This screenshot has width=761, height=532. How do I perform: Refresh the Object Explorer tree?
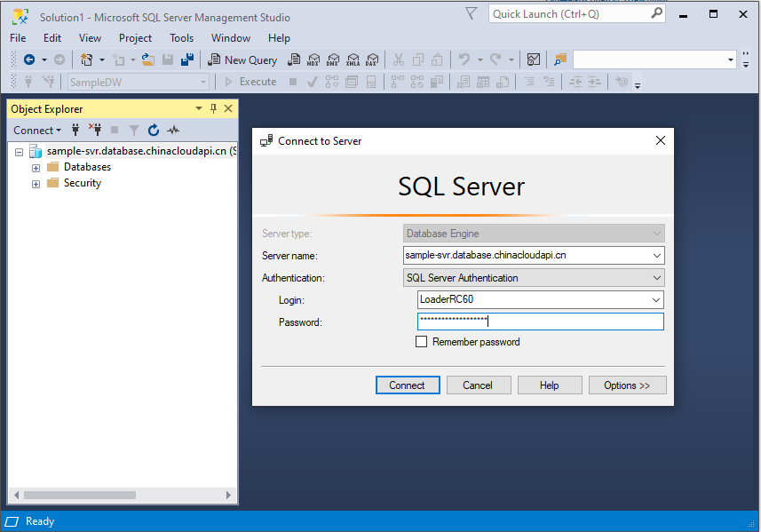point(154,130)
